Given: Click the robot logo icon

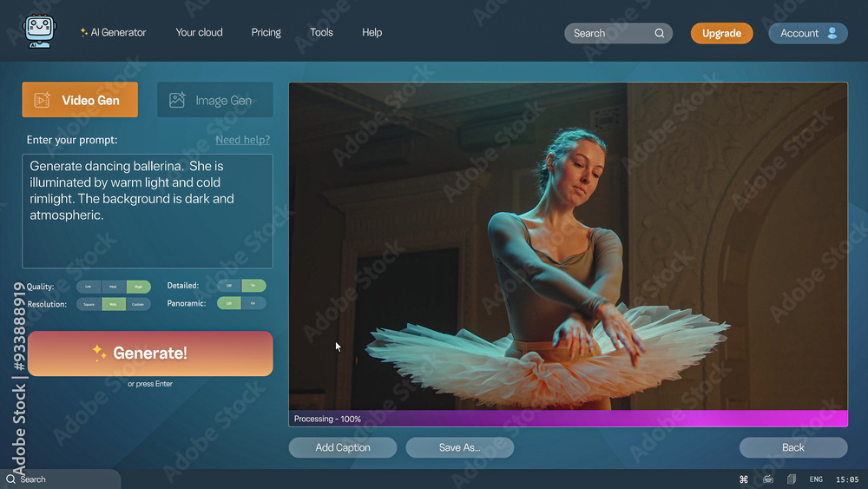Looking at the screenshot, I should 39,31.
